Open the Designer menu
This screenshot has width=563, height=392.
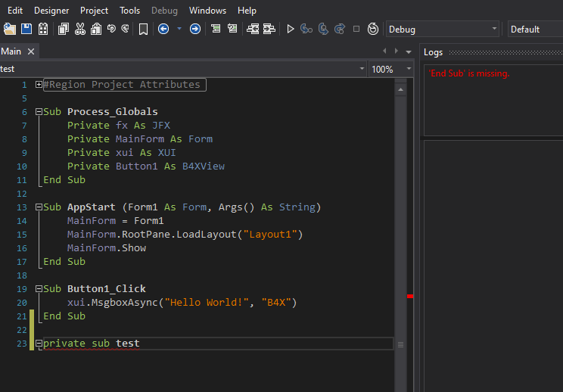[x=51, y=11]
